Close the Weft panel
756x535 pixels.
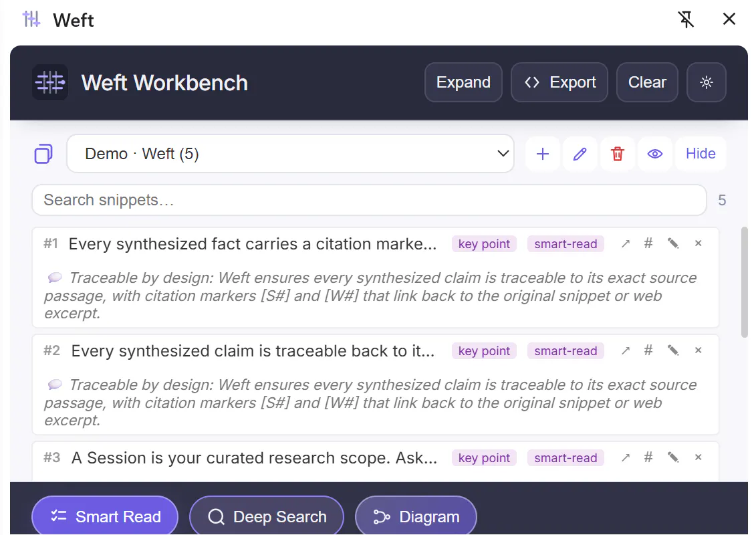[x=729, y=19]
